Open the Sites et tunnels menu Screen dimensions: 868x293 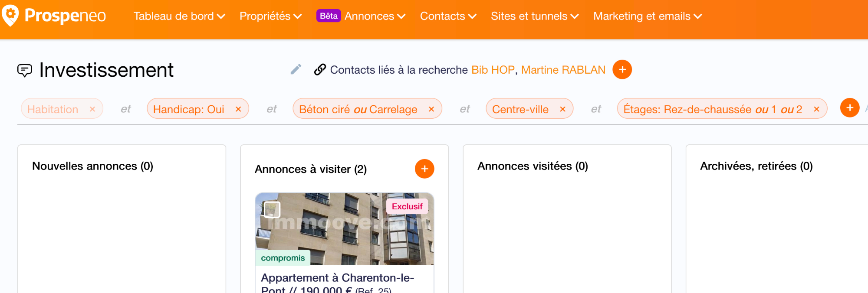point(535,16)
